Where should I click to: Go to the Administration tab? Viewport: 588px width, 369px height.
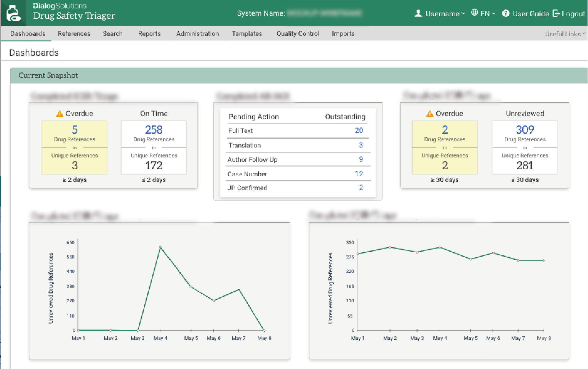(x=198, y=34)
